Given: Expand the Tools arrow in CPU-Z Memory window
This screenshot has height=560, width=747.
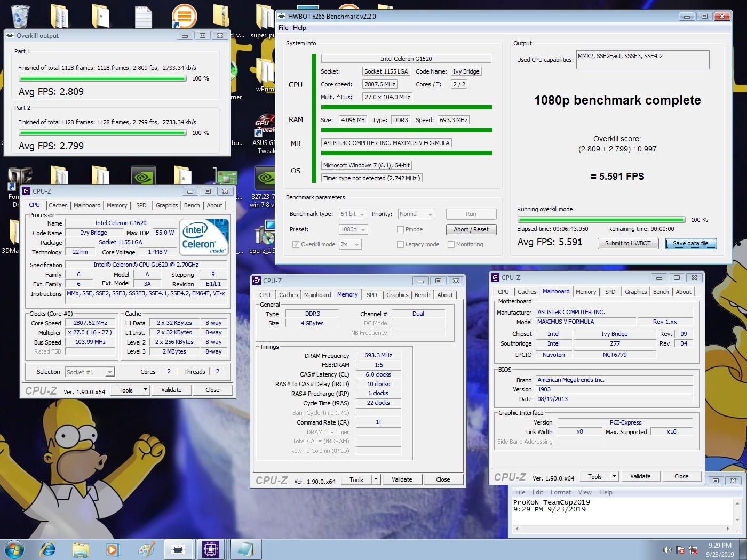Looking at the screenshot, I should click(x=376, y=479).
